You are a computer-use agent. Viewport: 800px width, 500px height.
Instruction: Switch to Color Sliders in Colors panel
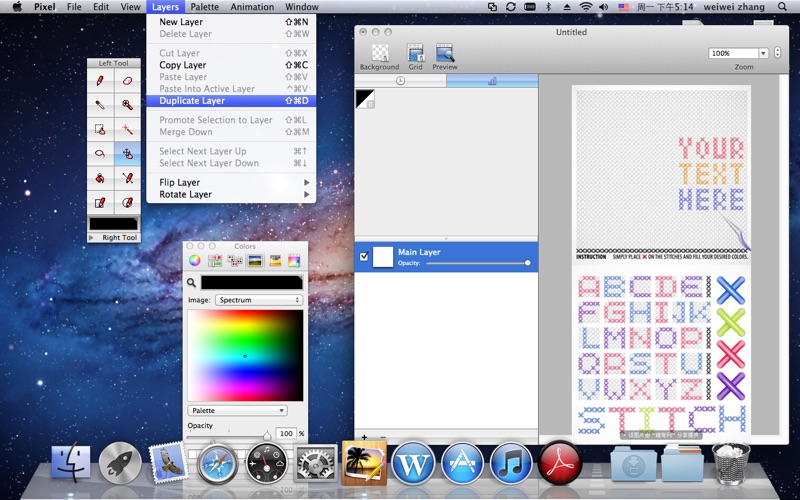point(214,261)
